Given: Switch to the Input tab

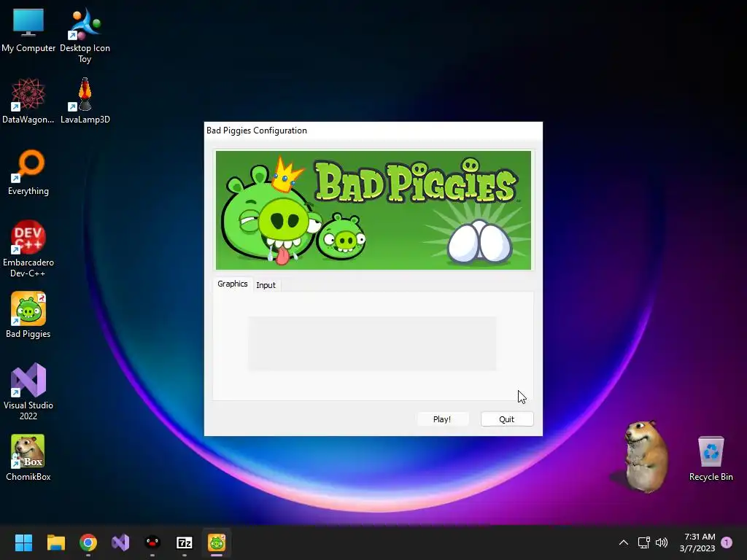Looking at the screenshot, I should pos(266,285).
